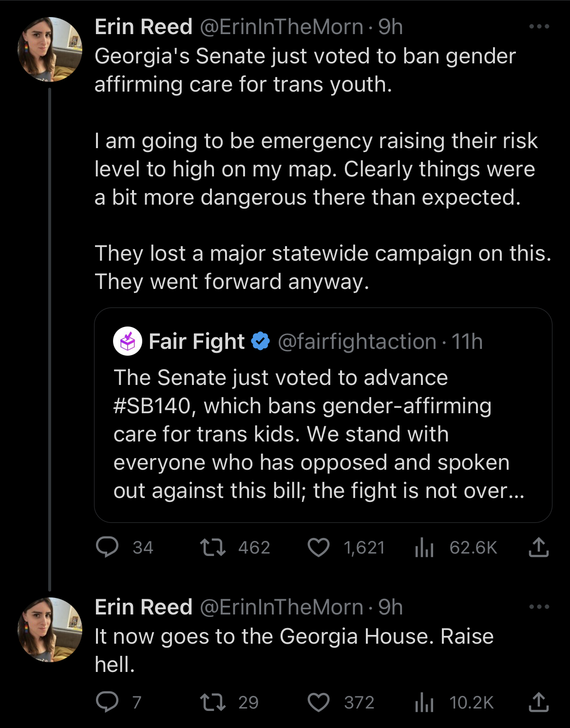Viewport: 570px width, 728px height.
Task: Retweet the first tweet with 462 retweets
Action: (213, 547)
